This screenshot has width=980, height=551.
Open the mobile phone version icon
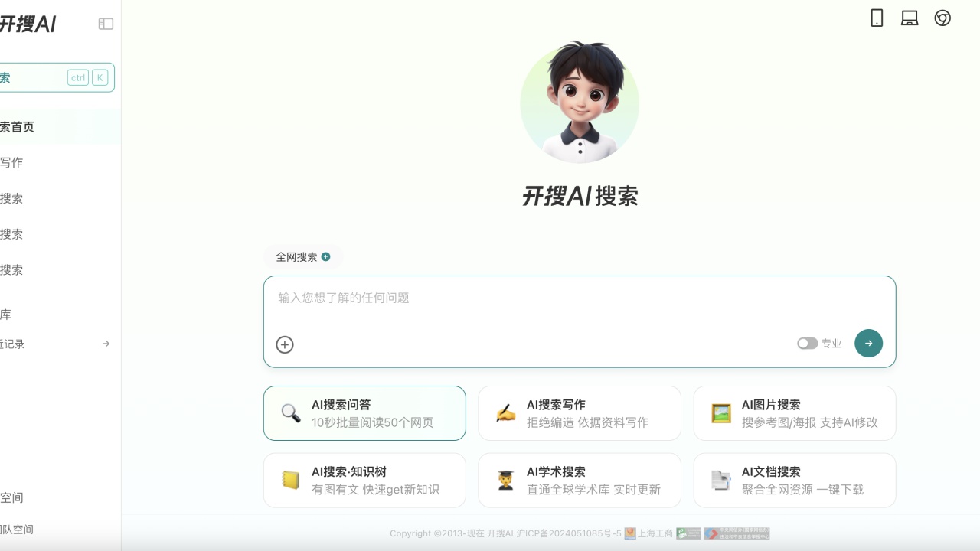(x=877, y=18)
